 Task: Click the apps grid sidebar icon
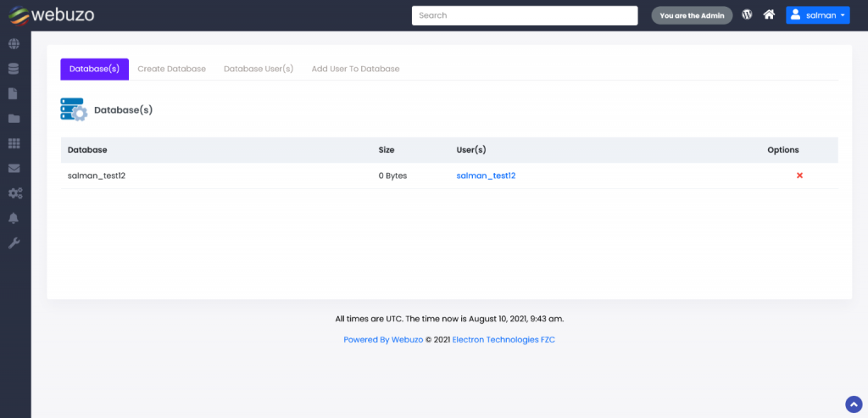click(14, 143)
